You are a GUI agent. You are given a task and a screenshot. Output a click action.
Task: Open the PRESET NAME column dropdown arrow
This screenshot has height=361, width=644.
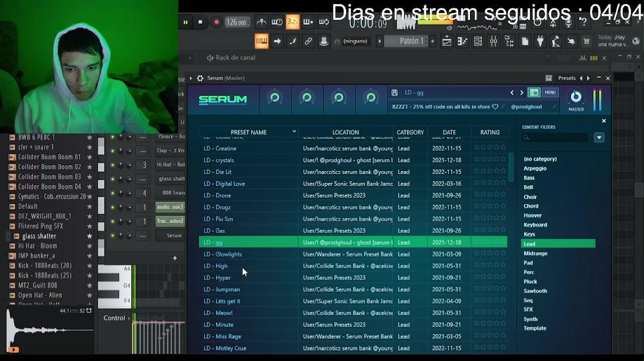[x=294, y=131]
